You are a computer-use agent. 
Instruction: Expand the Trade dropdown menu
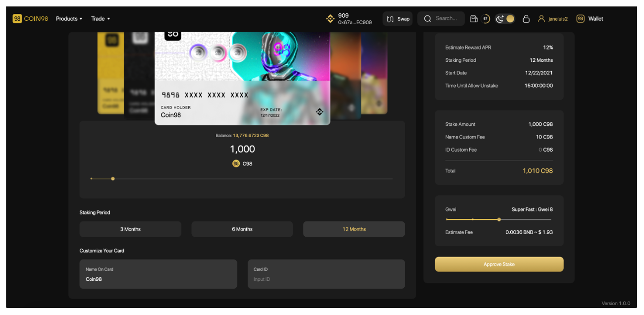(x=101, y=19)
